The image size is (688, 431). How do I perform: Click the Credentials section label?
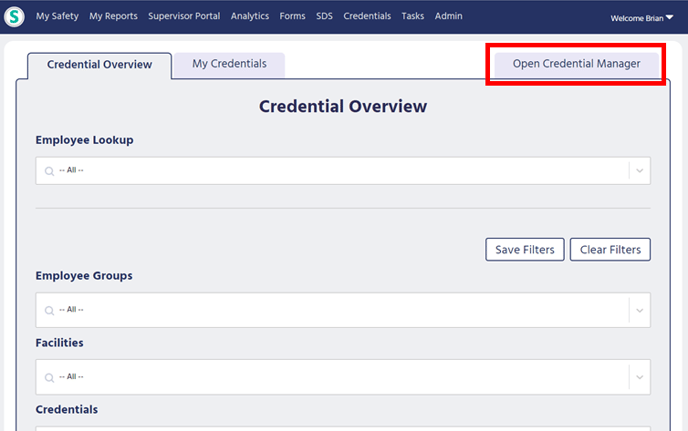click(x=67, y=409)
